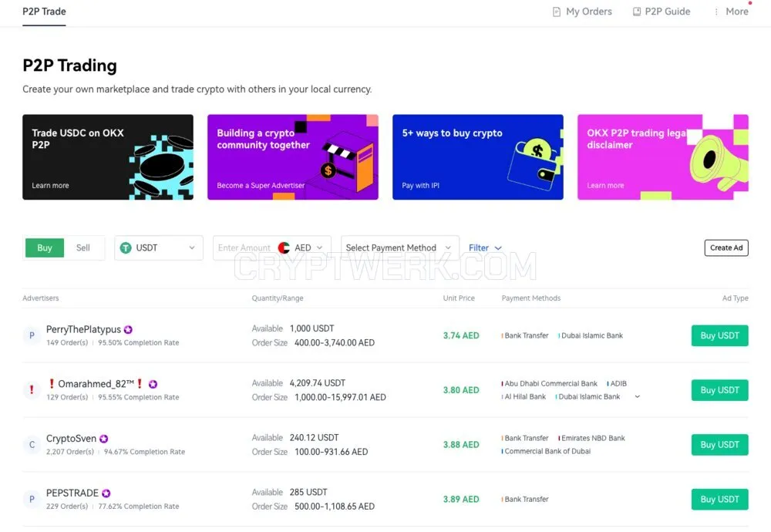Click PerryThePlatypus avatar icon

pyautogui.click(x=32, y=335)
